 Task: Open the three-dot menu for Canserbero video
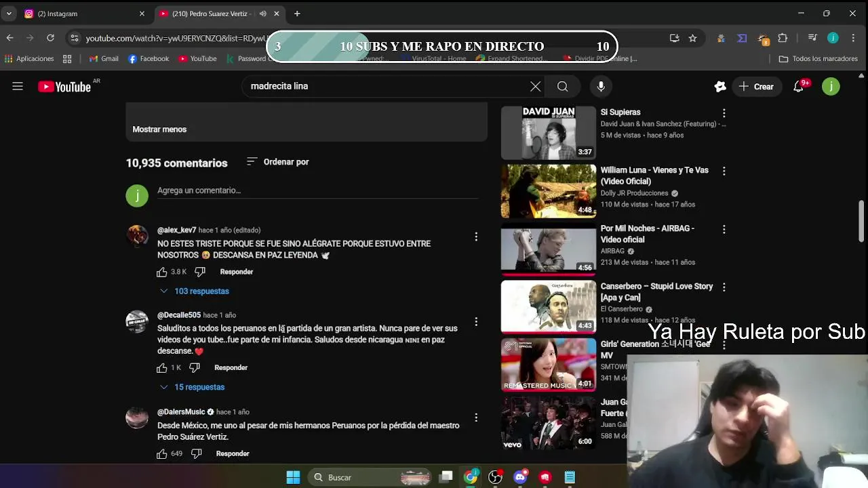pos(724,287)
